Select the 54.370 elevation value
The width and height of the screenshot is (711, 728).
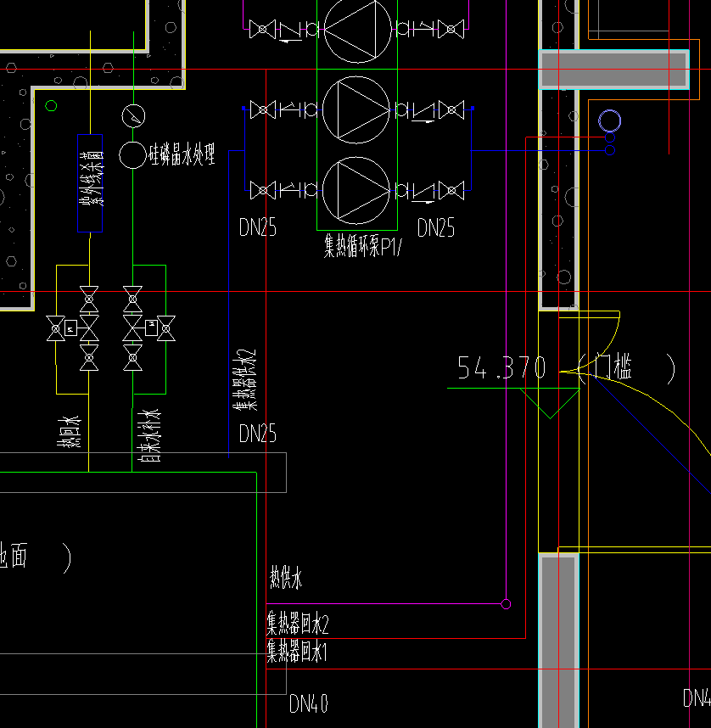tap(501, 367)
